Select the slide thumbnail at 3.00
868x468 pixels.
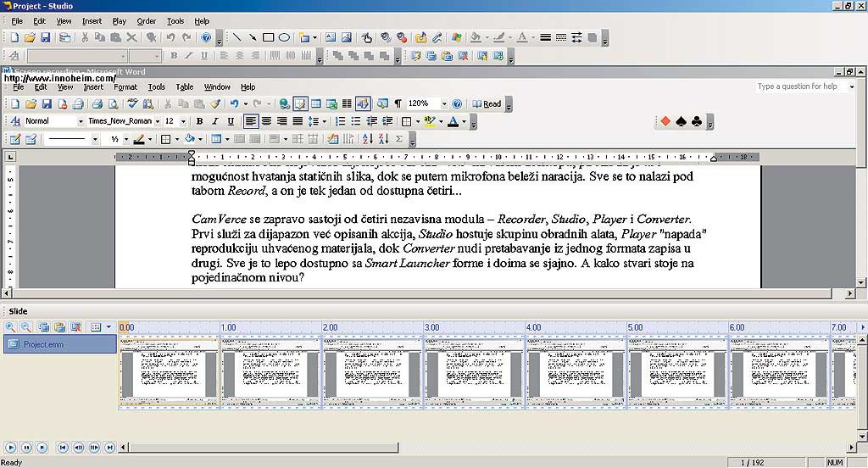point(474,372)
